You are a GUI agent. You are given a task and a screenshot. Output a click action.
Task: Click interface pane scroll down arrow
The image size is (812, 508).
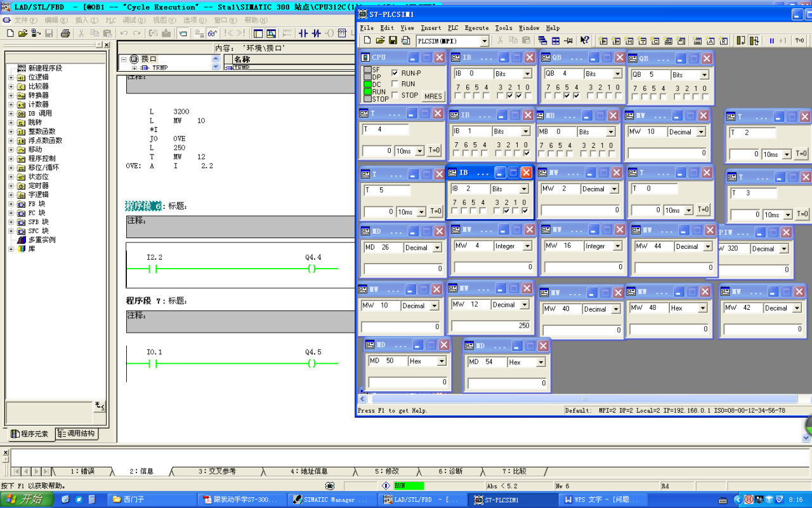215,67
